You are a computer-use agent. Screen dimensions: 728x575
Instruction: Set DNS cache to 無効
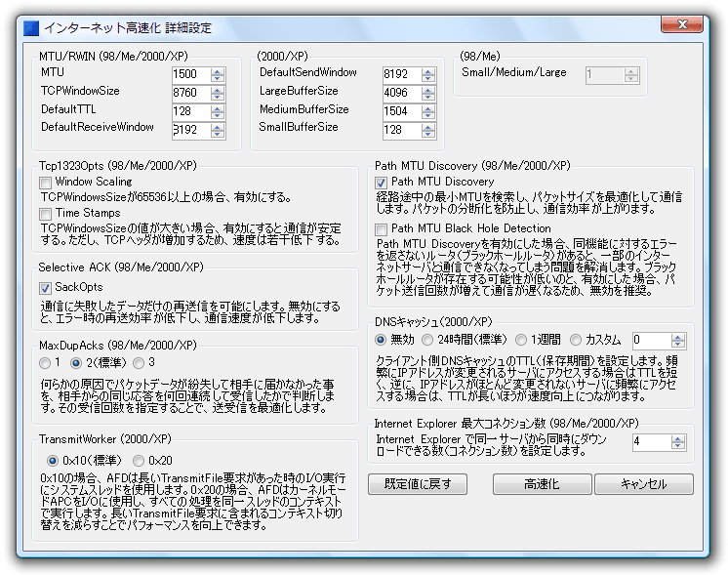pos(381,340)
